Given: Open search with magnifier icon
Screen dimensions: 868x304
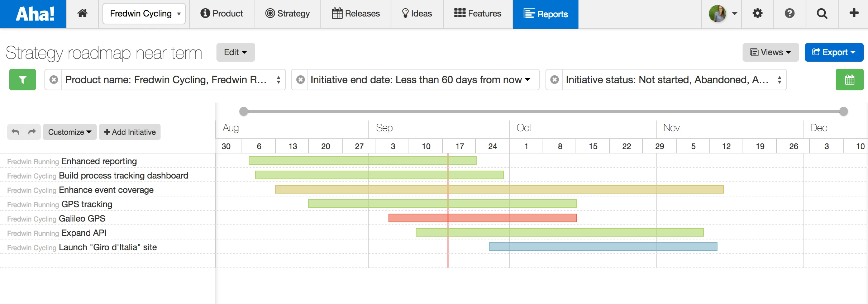Looking at the screenshot, I should coord(822,14).
